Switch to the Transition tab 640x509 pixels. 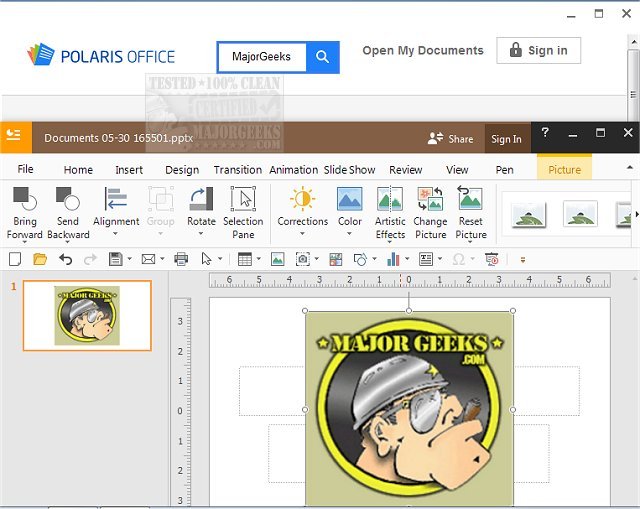click(x=238, y=170)
